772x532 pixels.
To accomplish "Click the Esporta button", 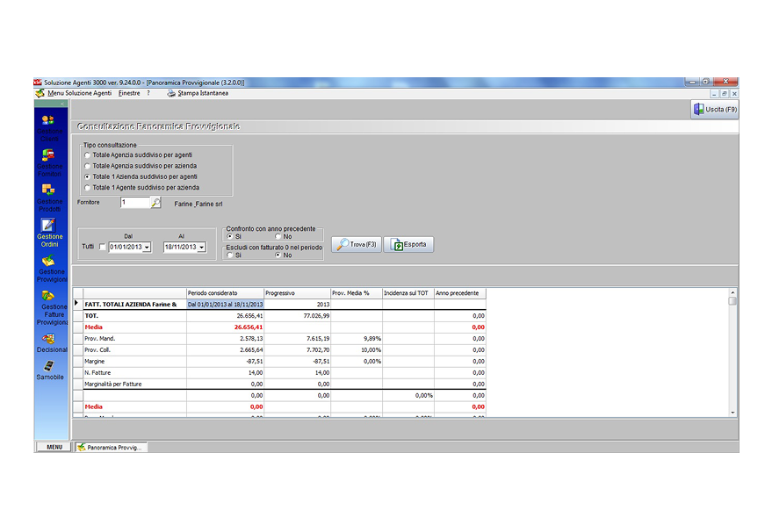I will (x=408, y=244).
